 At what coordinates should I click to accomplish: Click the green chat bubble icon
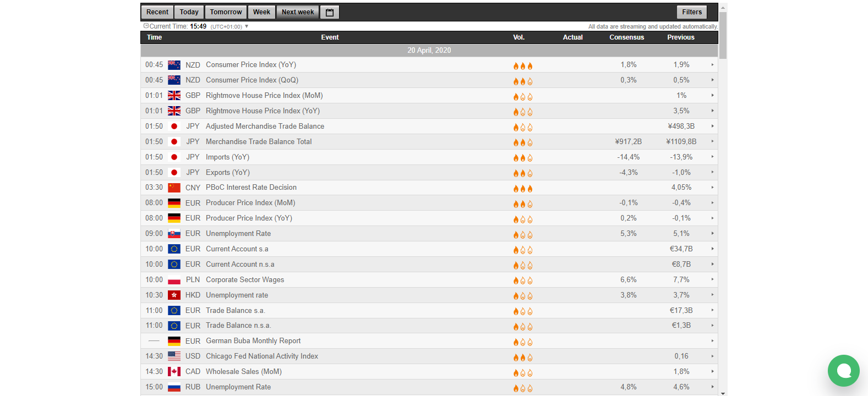click(843, 371)
